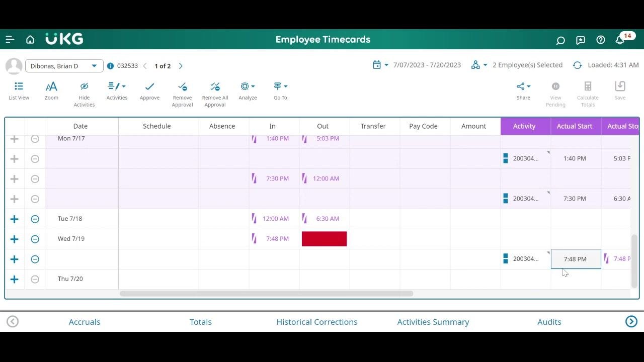This screenshot has width=644, height=362.
Task: Approve the timecard
Action: 149,91
